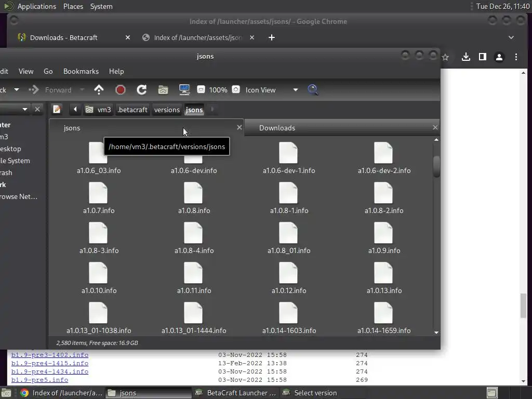Select file a1.0.10.info
This screenshot has height=399, width=532.
(x=99, y=278)
